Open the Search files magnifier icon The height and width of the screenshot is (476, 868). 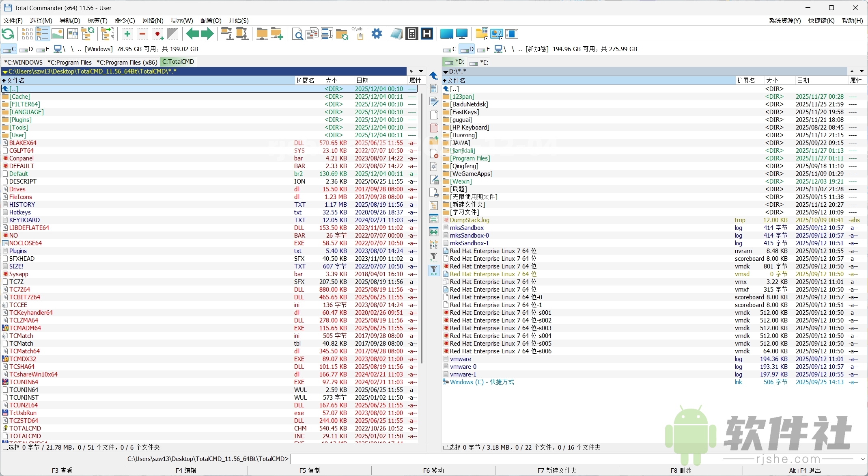tap(297, 34)
